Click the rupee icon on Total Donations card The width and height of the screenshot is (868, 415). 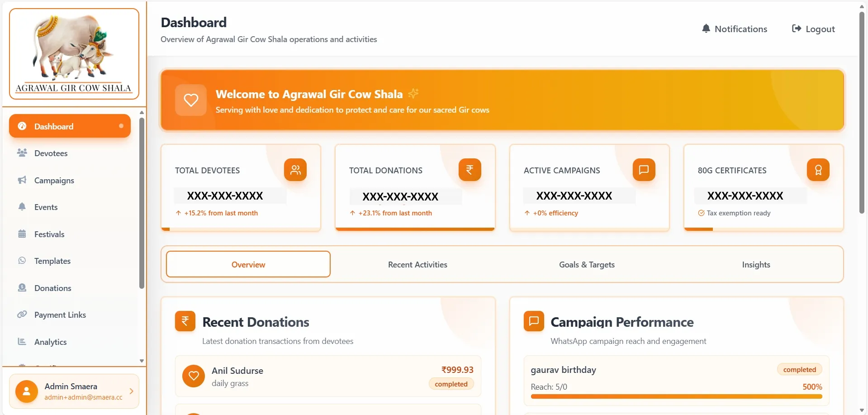coord(470,170)
